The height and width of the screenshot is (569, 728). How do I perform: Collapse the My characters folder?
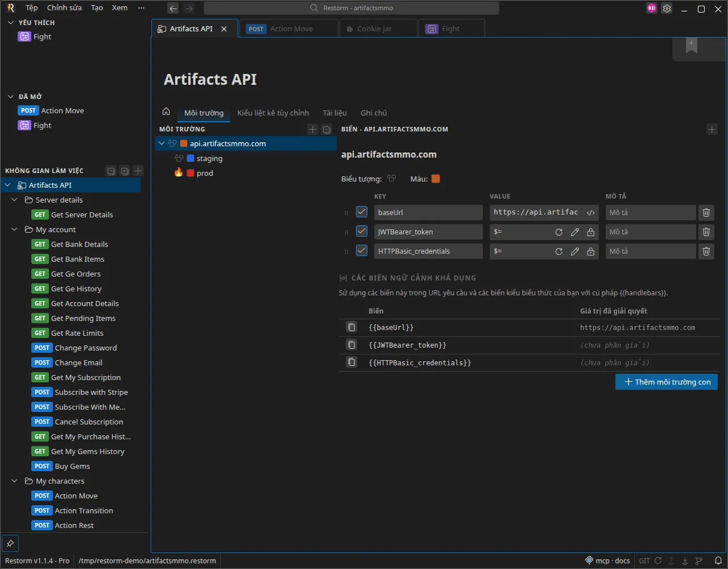[x=15, y=481]
